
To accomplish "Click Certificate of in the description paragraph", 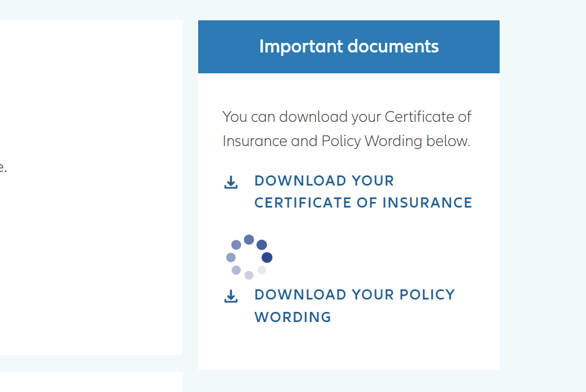I will click(428, 117).
